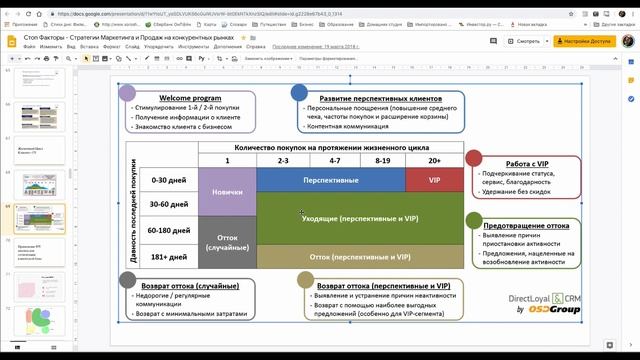640x360 pixels.
Task: Open Google account avatar
Action: [x=628, y=41]
